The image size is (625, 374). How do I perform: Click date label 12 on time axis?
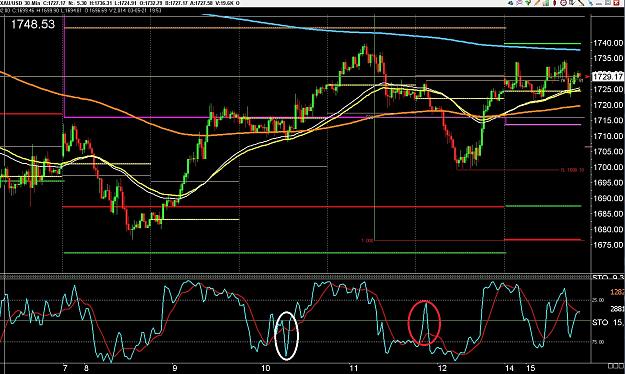point(442,368)
